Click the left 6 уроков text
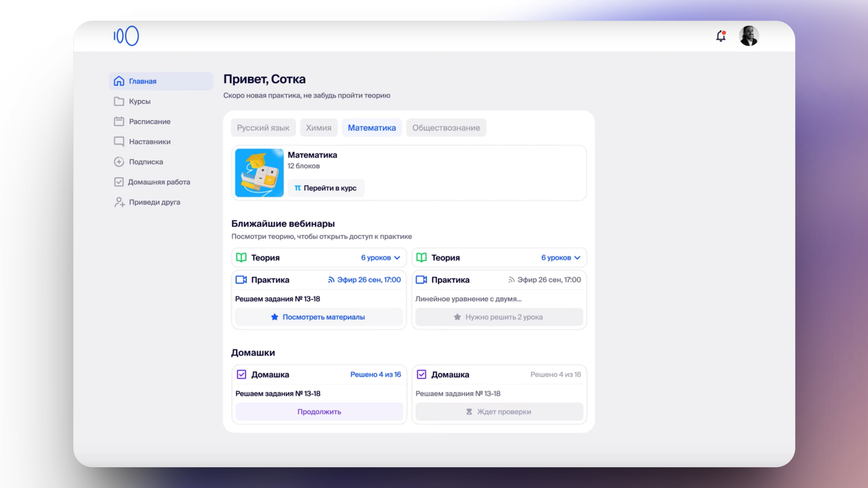Screen dimensions: 868x488 click(376, 258)
